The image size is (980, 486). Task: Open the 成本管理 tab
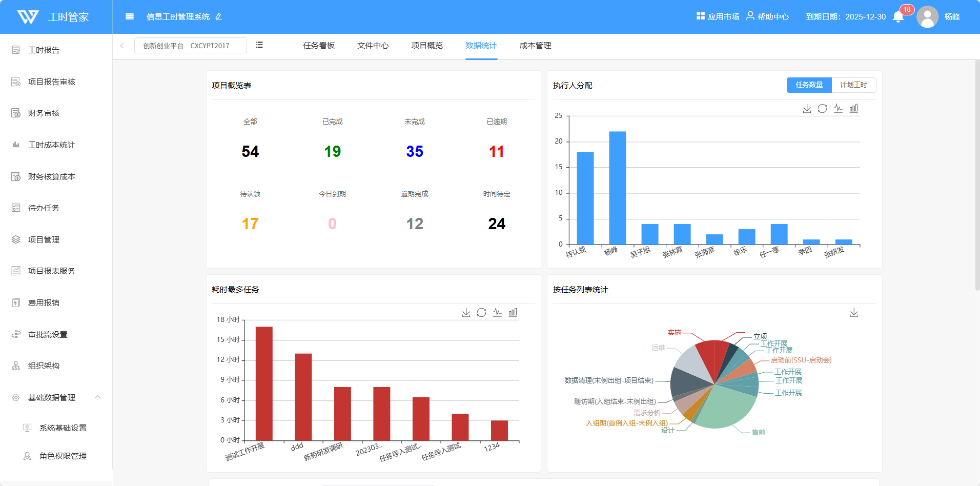(x=535, y=46)
